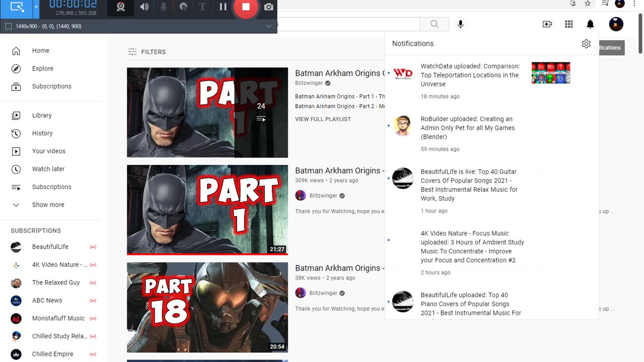
Task: Close notifications via the bell icon
Action: point(591,24)
